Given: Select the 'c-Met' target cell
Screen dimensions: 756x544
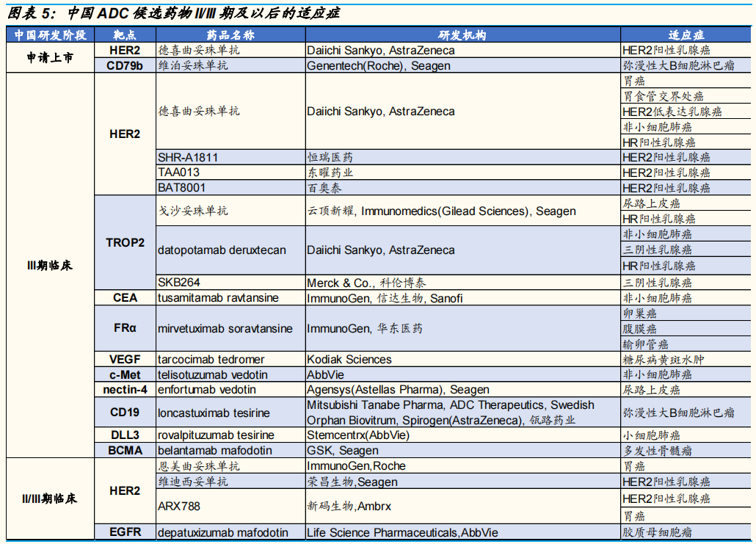Looking at the screenshot, I should pyautogui.click(x=125, y=374).
